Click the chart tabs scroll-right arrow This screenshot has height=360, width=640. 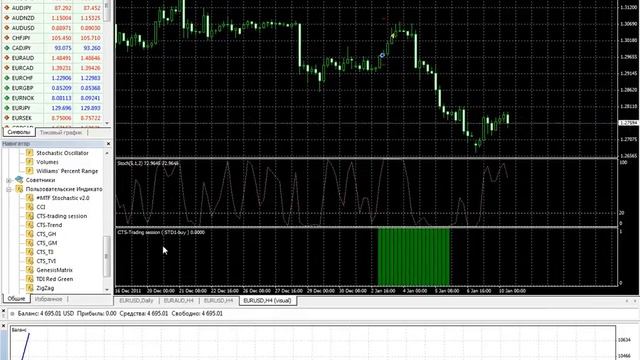coord(635,301)
